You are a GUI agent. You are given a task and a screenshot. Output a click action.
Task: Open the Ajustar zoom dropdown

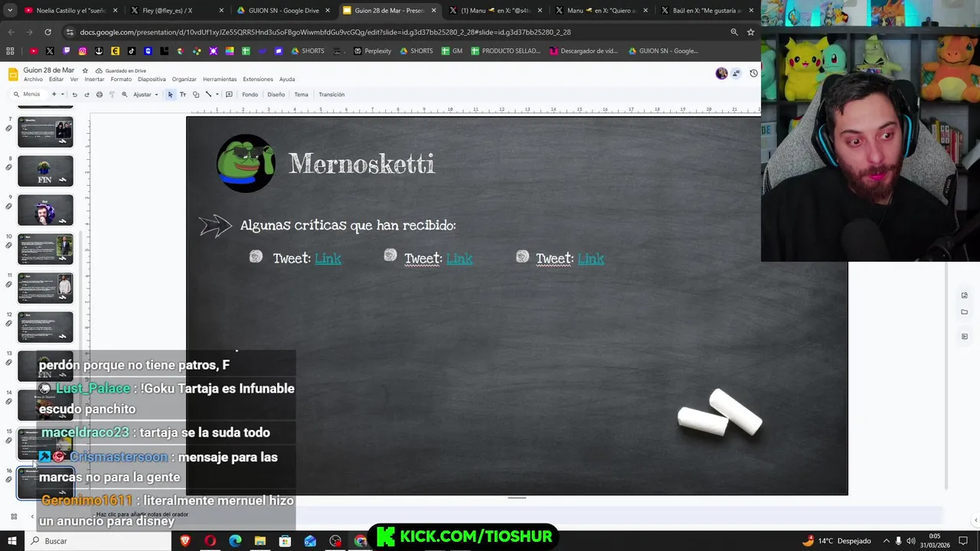tap(145, 95)
